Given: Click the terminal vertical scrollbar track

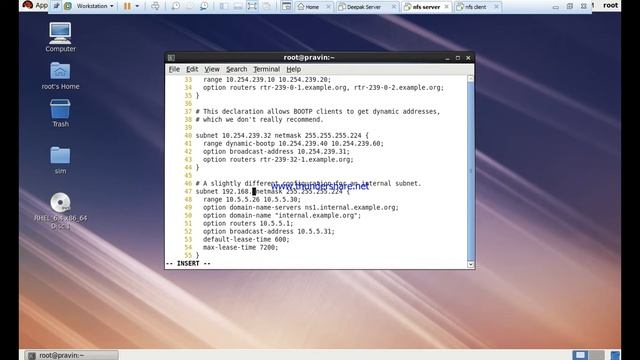Looking at the screenshot, I should tap(471, 171).
